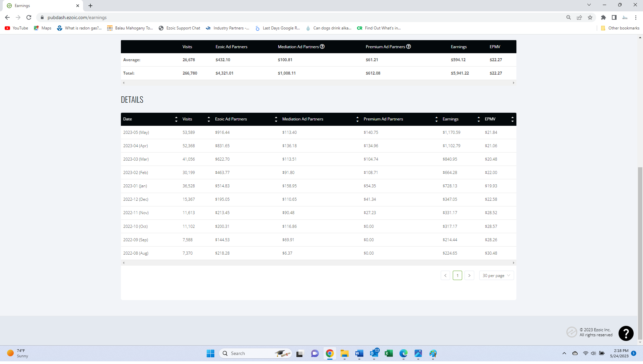The height and width of the screenshot is (364, 643).
Task: Click the volume speaker tray icon
Action: (593, 353)
